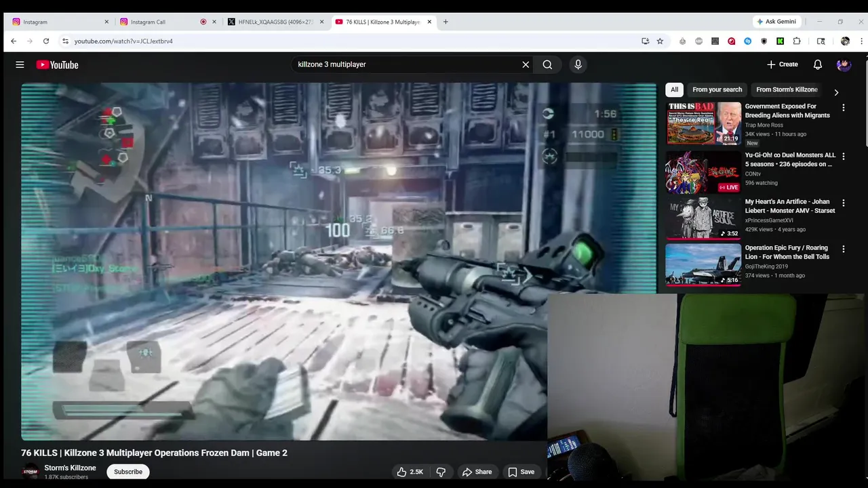Click the YouTube search text field
The height and width of the screenshot is (488, 868).
406,64
